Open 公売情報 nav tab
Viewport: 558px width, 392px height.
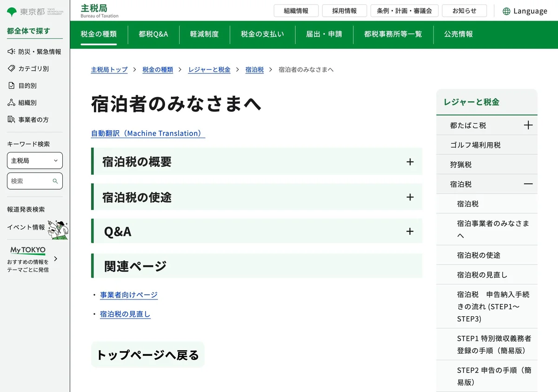458,34
